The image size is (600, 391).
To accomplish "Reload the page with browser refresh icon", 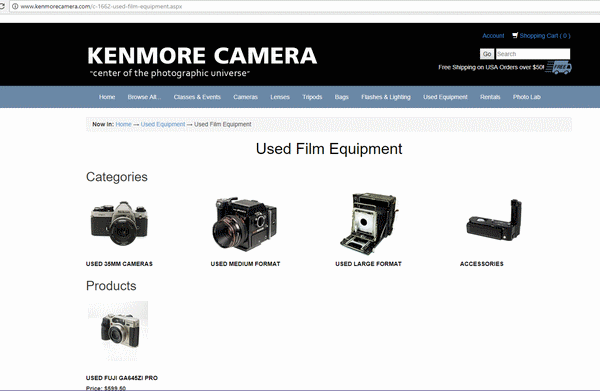I will click(2, 6).
